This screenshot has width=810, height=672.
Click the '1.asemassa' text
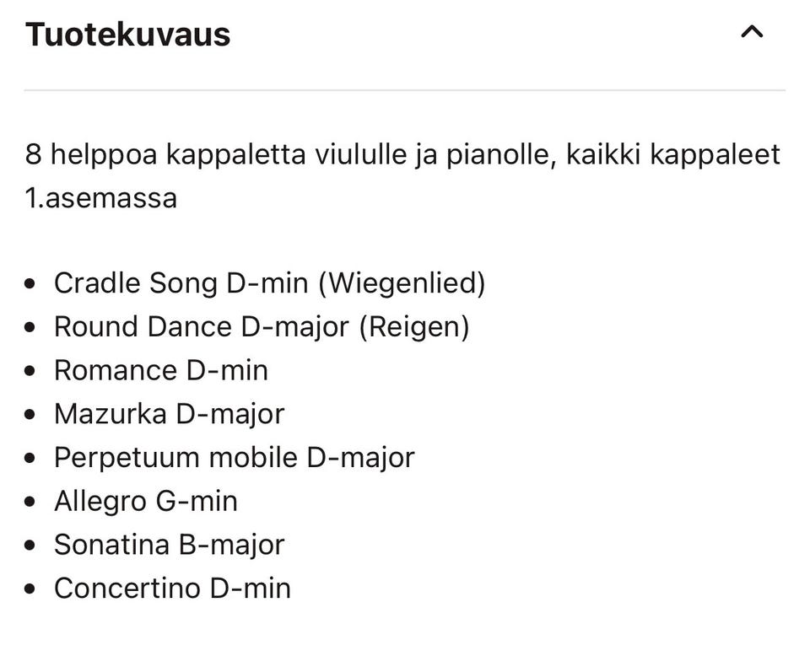click(101, 199)
